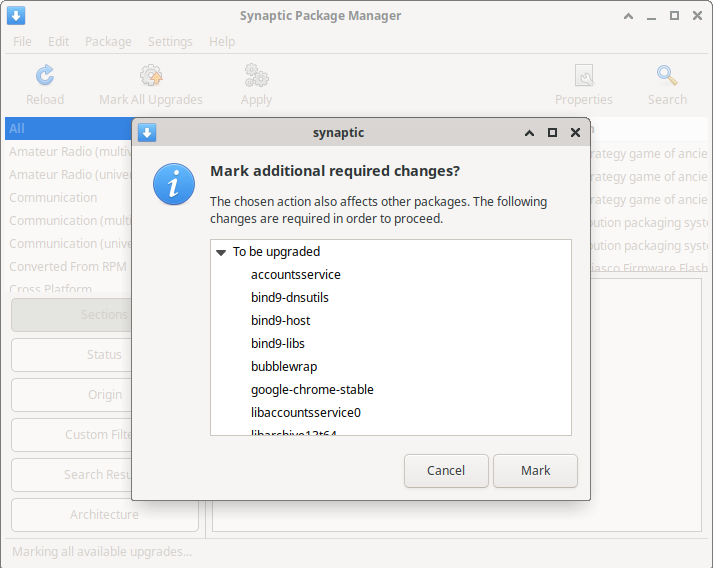713x568 pixels.
Task: Open the Properties toolbar icon
Action: [584, 75]
